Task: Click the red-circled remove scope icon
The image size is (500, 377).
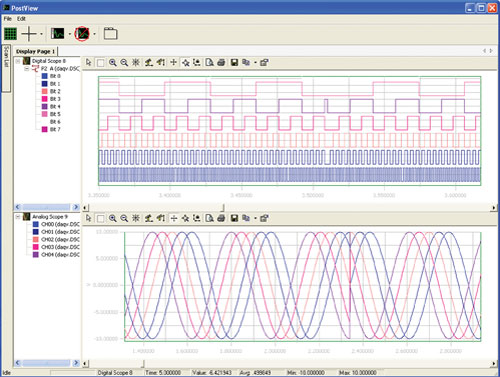Action: tap(82, 34)
